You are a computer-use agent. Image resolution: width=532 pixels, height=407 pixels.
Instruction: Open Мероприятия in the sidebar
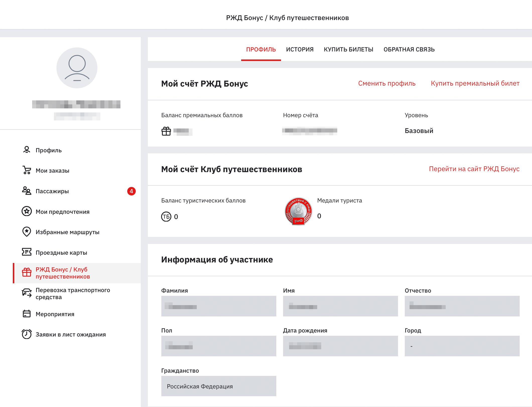[x=77, y=314]
